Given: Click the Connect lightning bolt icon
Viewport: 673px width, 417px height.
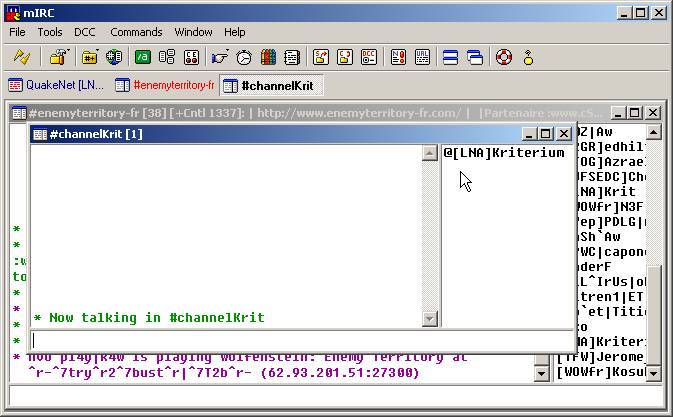Looking at the screenshot, I should pos(21,57).
